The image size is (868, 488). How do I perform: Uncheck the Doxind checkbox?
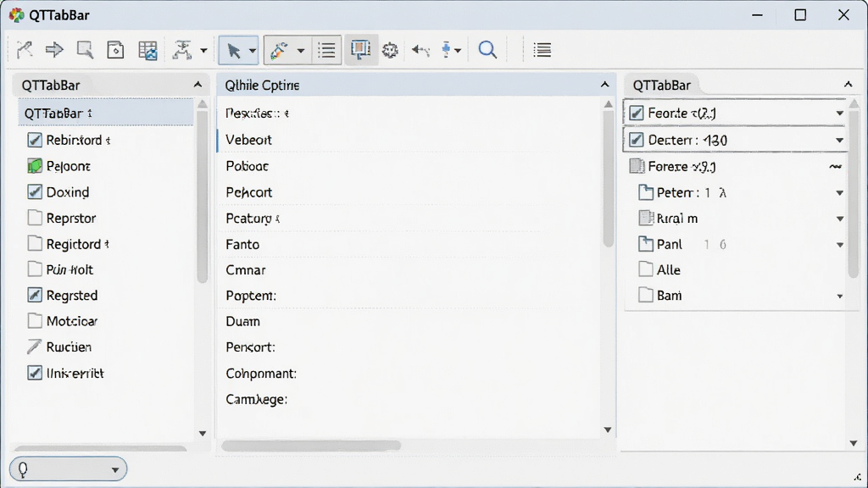(34, 191)
